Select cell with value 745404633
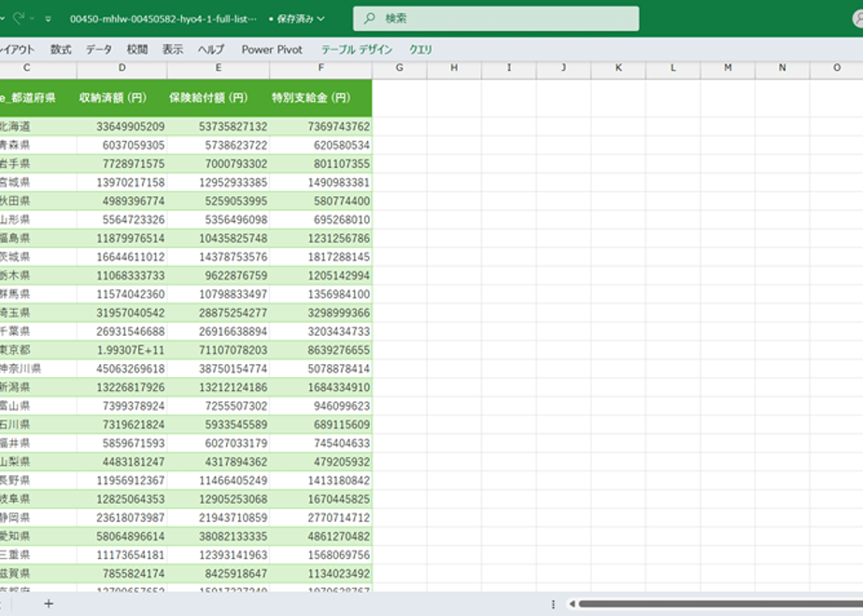863x616 pixels. click(x=321, y=443)
